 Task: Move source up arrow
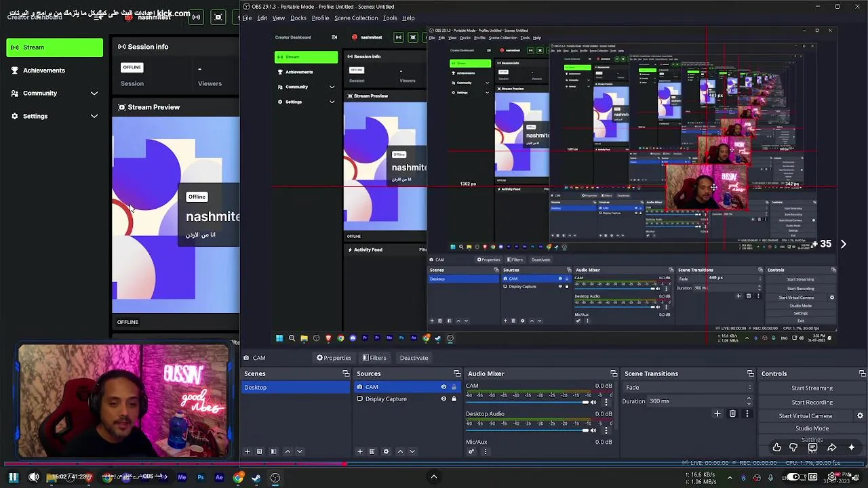pyautogui.click(x=400, y=451)
